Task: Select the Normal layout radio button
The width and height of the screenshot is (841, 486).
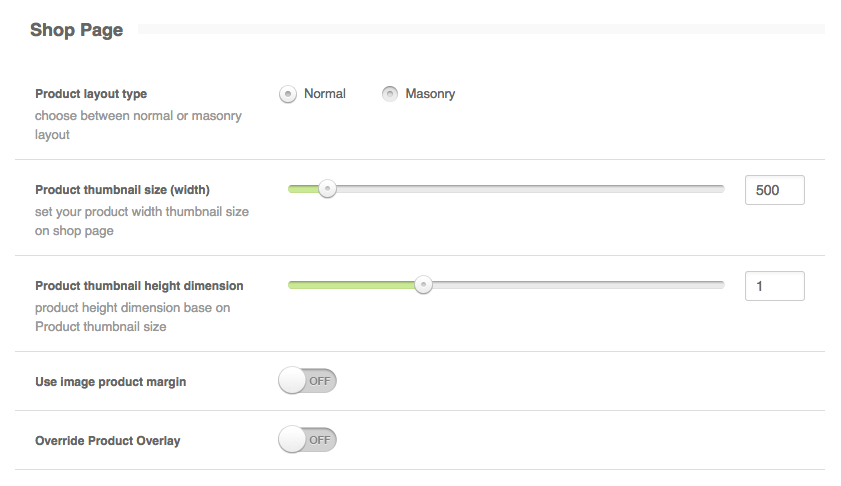Action: [x=288, y=94]
